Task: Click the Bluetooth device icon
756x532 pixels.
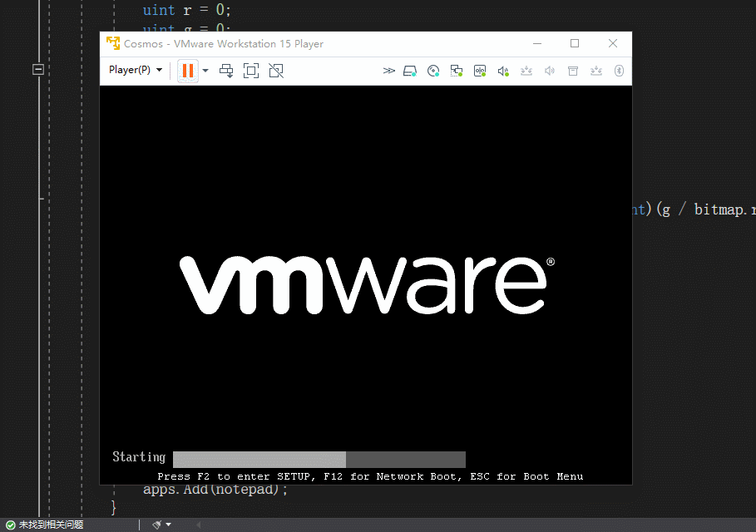Action: (x=619, y=71)
